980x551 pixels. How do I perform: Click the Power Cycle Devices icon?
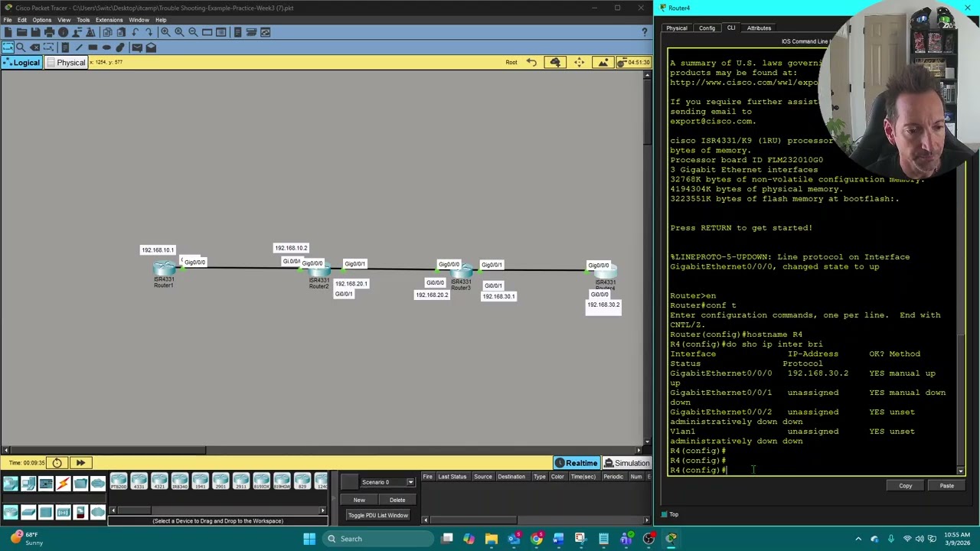pos(57,462)
